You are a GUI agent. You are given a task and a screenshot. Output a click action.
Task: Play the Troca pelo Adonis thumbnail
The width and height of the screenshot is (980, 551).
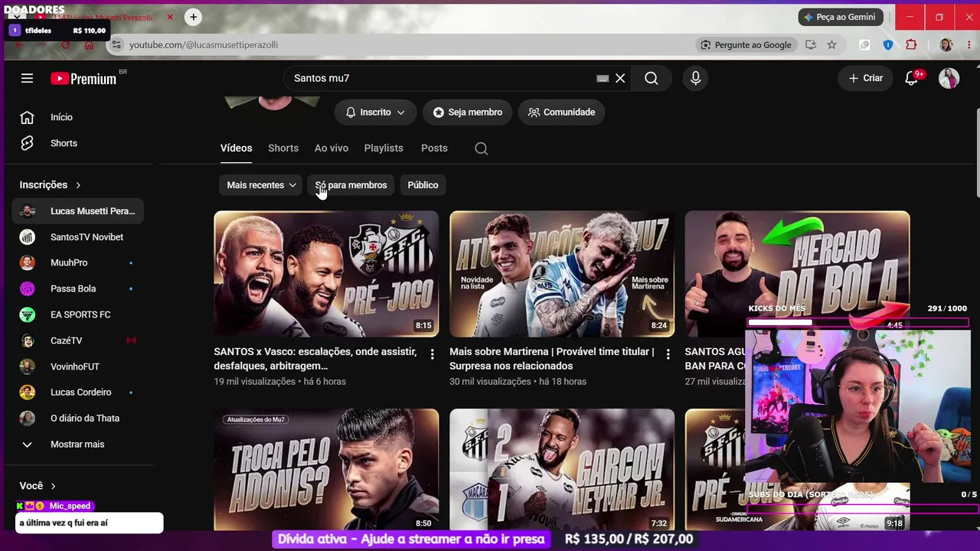[326, 469]
